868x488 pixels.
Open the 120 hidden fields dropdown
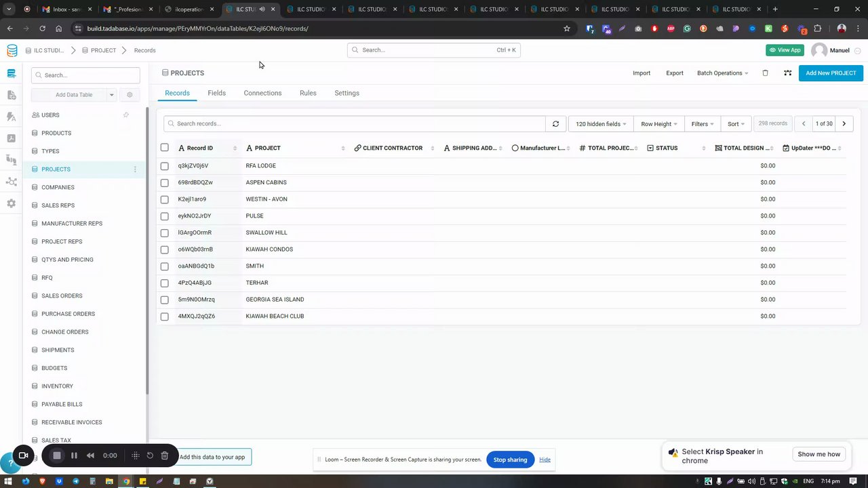(x=601, y=124)
